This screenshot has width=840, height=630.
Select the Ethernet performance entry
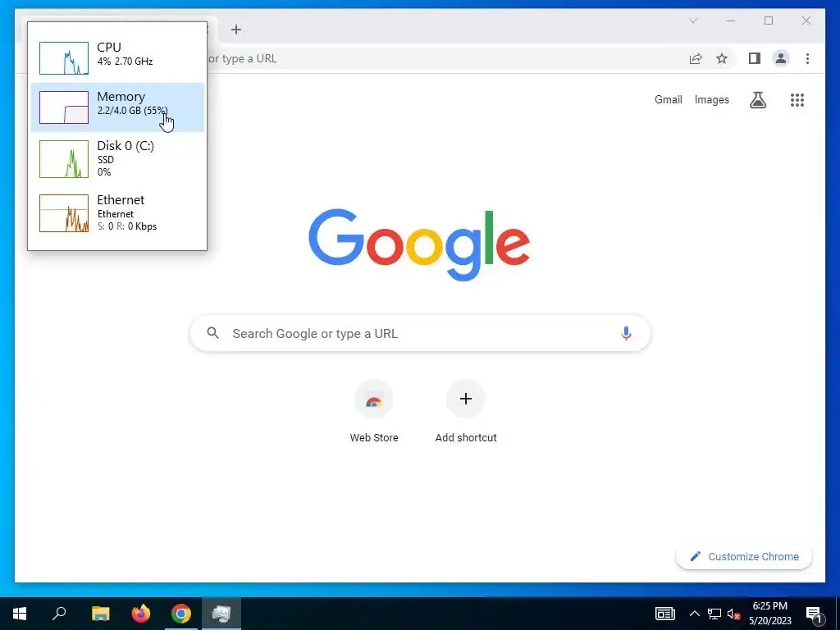tap(117, 212)
